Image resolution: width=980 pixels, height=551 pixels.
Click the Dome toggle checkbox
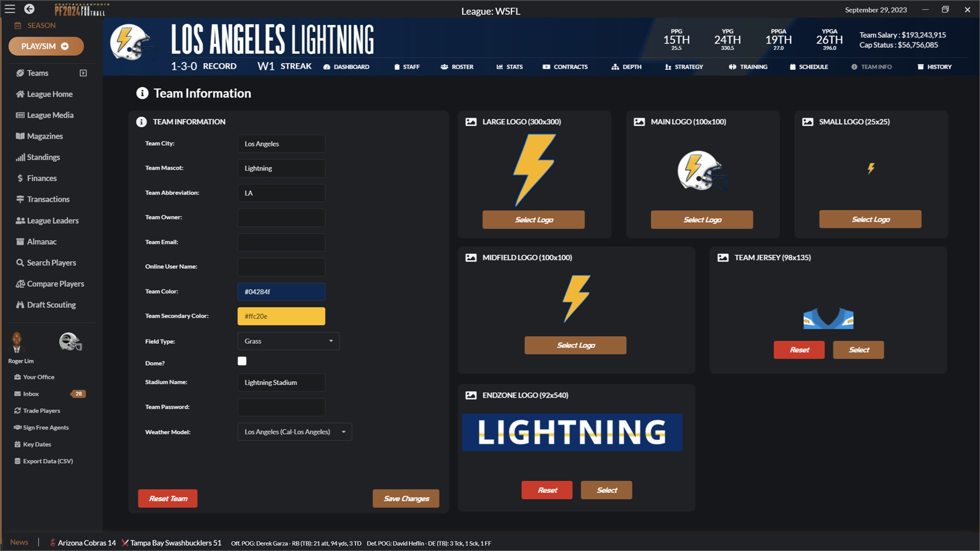tap(242, 361)
